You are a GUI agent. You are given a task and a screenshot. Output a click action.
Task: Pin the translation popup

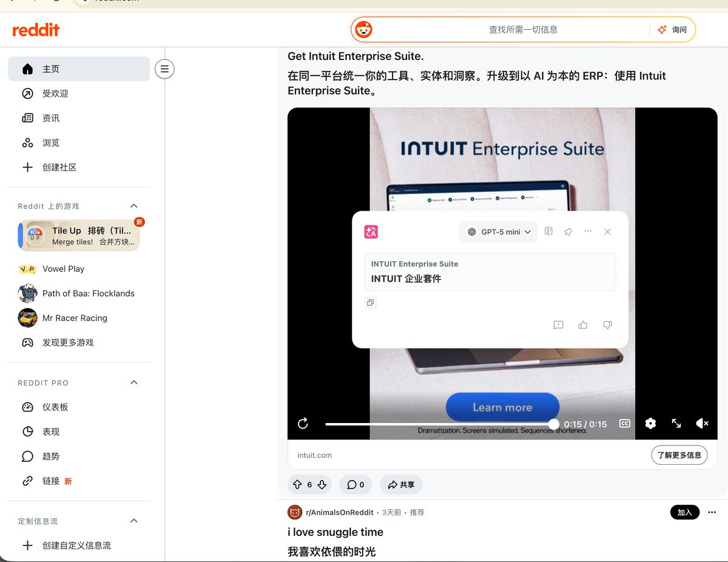coord(568,232)
